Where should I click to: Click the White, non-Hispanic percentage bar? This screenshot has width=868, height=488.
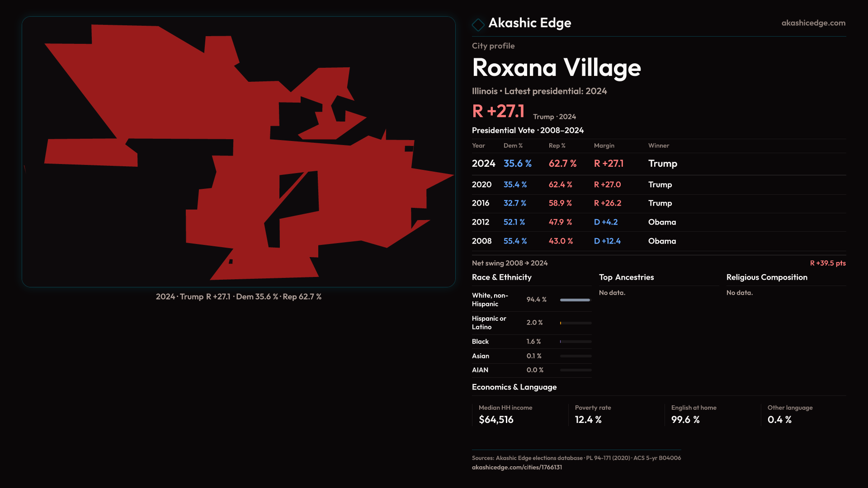[x=575, y=300]
